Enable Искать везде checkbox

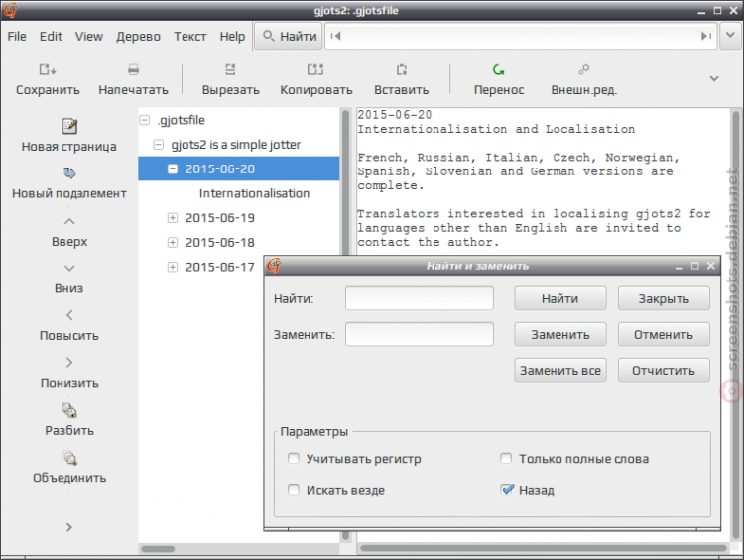294,490
